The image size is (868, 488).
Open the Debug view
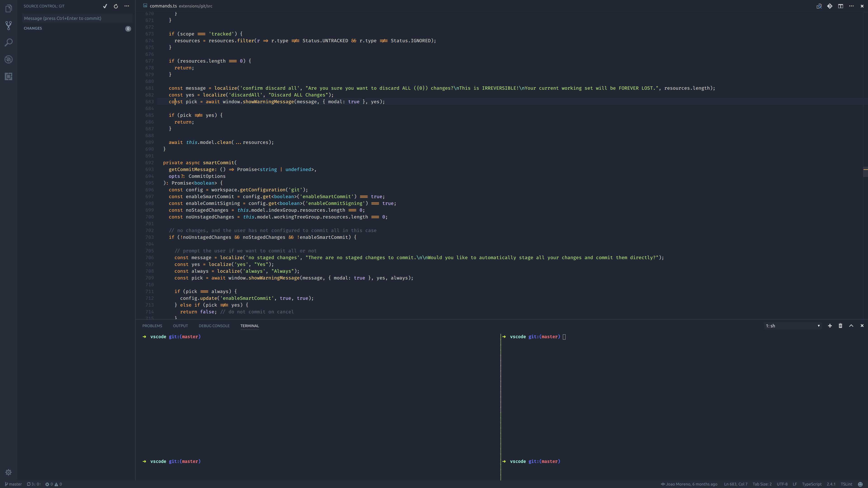point(8,60)
